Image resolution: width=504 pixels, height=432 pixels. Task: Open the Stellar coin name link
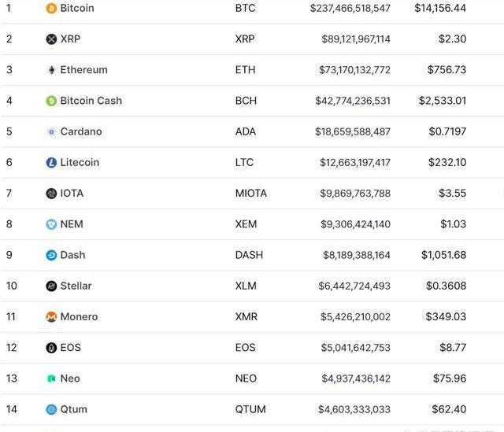[76, 286]
